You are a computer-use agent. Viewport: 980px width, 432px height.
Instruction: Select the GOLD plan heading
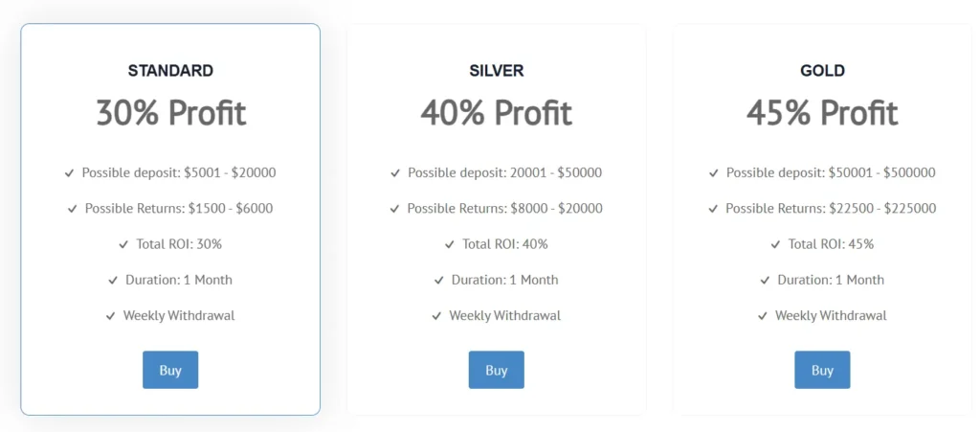tap(822, 71)
